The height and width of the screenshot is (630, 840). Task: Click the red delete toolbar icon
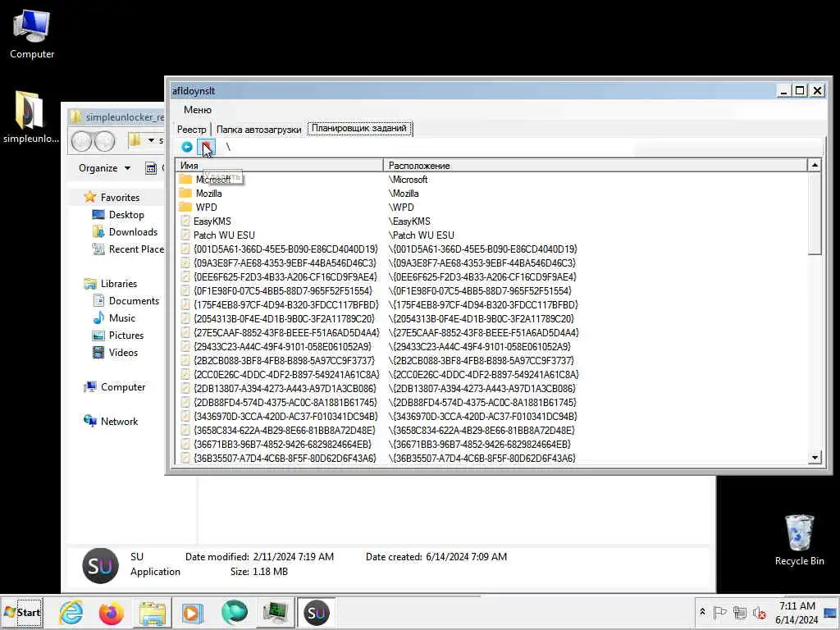pos(206,147)
